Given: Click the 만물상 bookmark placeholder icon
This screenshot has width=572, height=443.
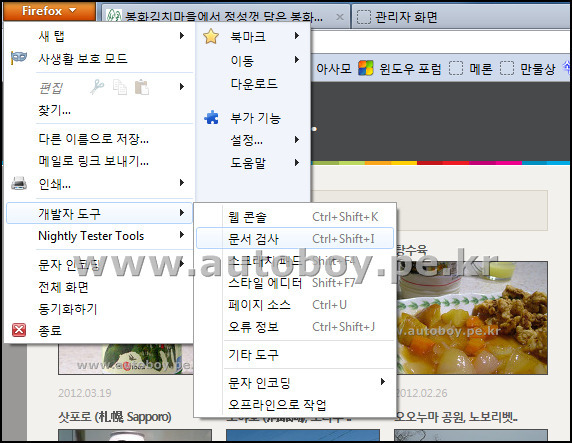Looking at the screenshot, I should (x=507, y=68).
